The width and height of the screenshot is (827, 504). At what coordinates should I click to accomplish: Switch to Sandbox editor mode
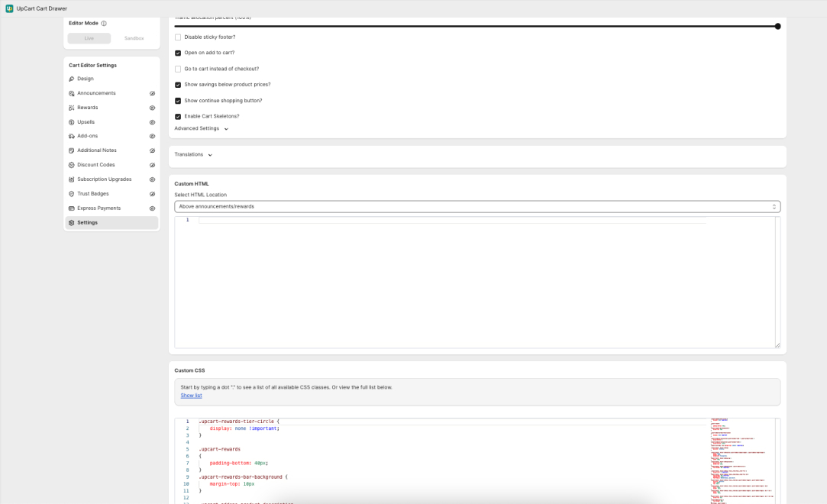tap(134, 37)
